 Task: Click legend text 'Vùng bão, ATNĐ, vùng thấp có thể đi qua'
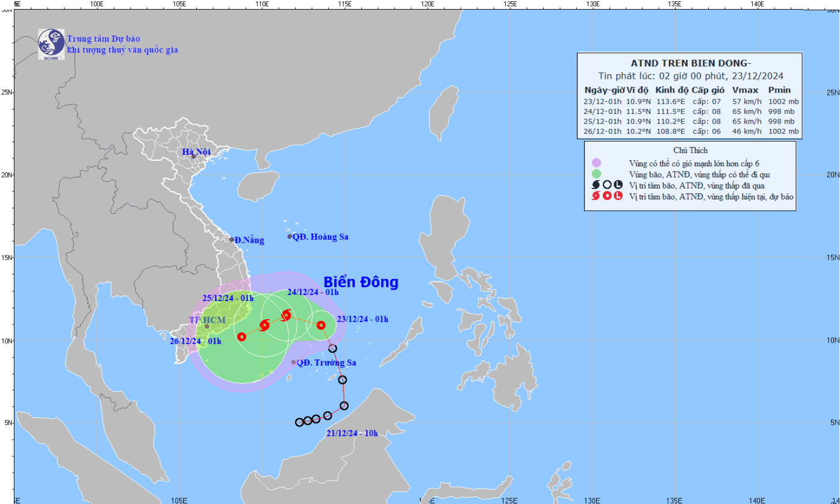[x=698, y=174]
